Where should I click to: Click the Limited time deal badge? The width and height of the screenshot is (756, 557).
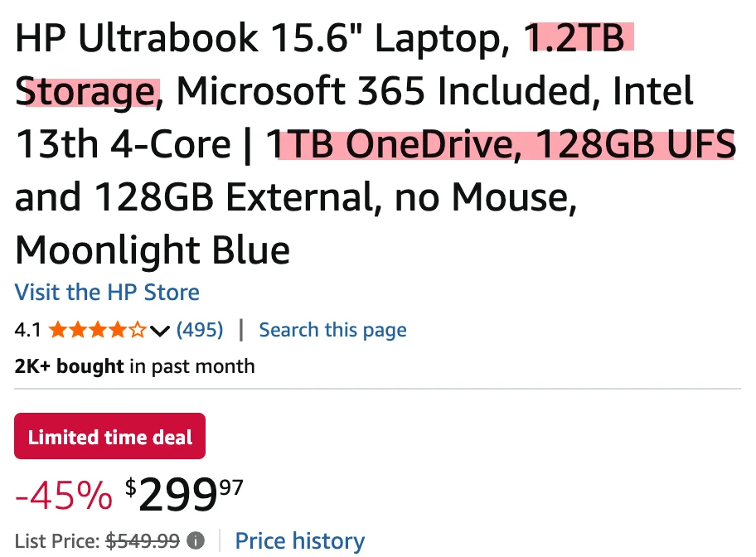(109, 436)
